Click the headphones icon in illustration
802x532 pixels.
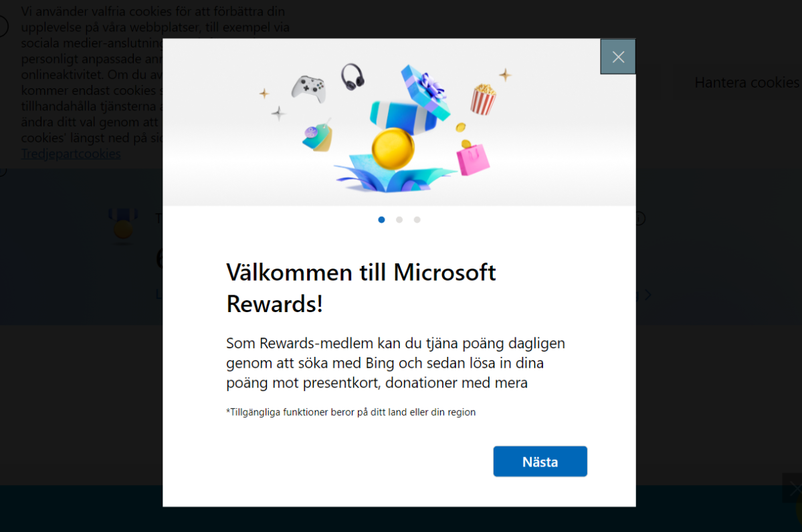[x=353, y=77]
